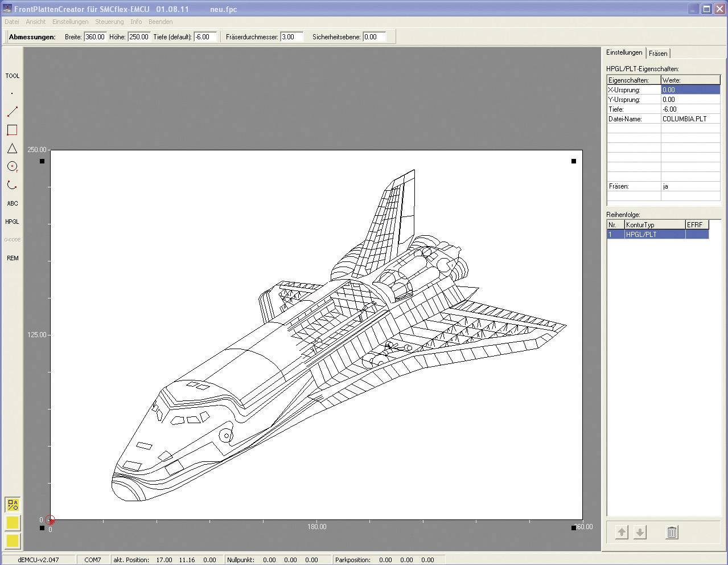This screenshot has height=565, width=728.
Task: Select the Tiefe value -6.00 cell
Action: pyautogui.click(x=690, y=109)
